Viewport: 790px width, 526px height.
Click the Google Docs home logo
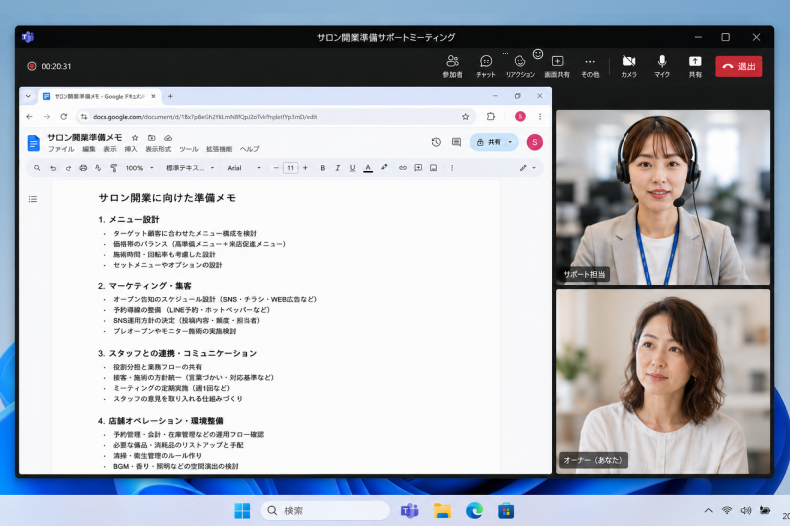pyautogui.click(x=33, y=143)
